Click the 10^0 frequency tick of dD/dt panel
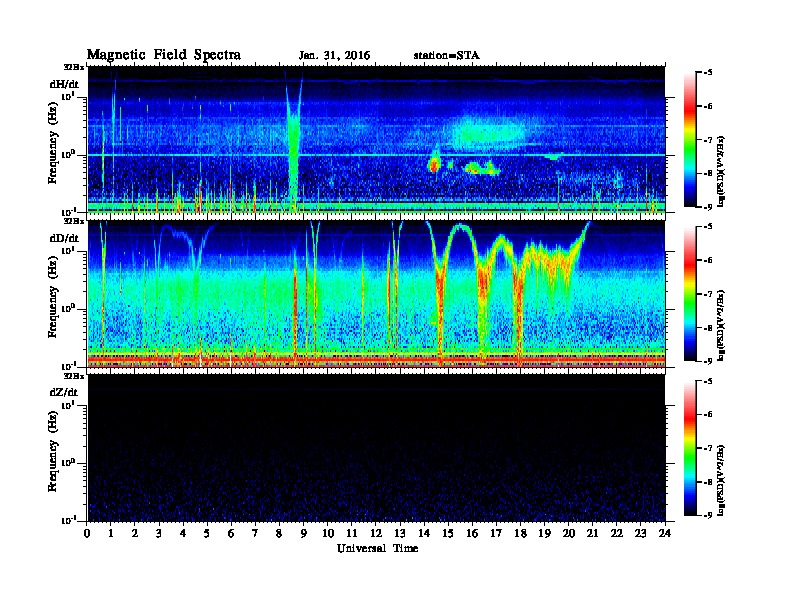Image resolution: width=792 pixels, height=612 pixels. [69, 308]
